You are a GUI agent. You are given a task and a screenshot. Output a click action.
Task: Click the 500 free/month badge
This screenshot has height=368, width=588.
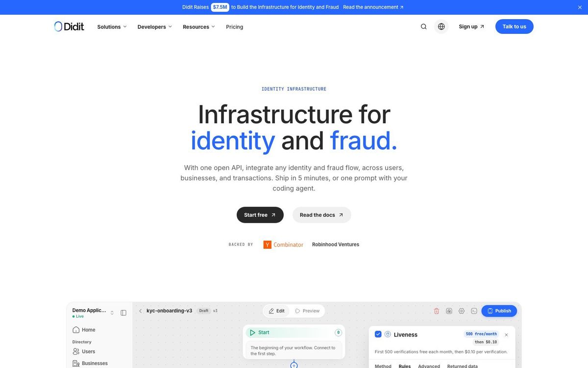[481, 334]
